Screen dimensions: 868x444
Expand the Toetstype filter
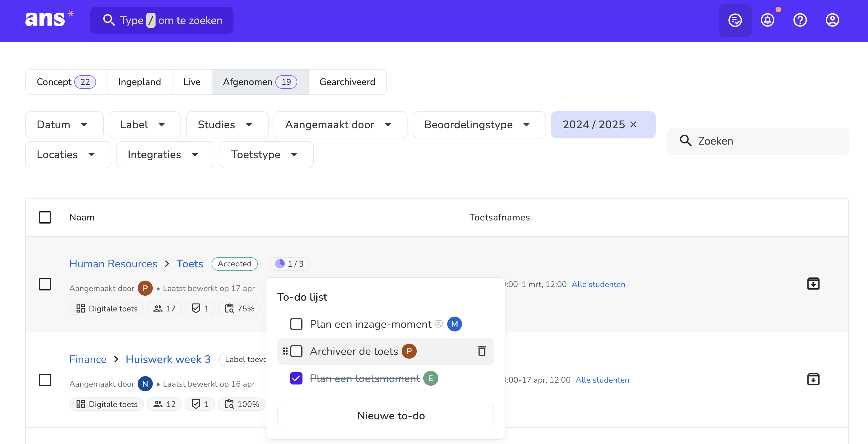(266, 154)
